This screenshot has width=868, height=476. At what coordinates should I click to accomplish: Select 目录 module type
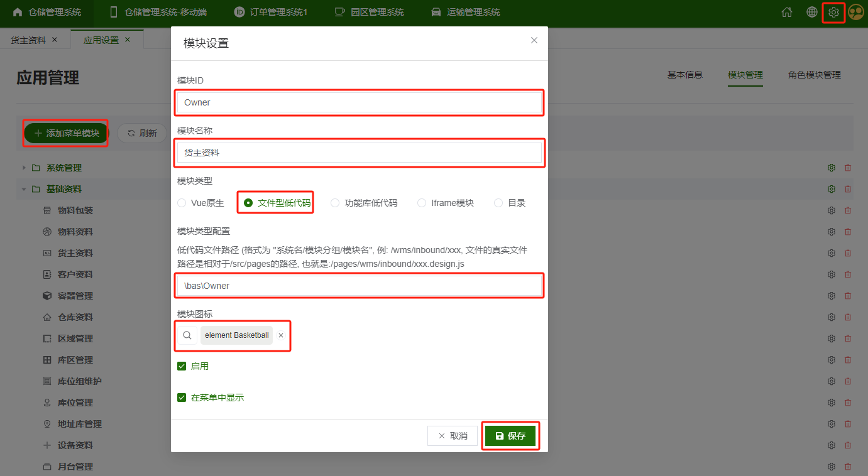(510, 203)
